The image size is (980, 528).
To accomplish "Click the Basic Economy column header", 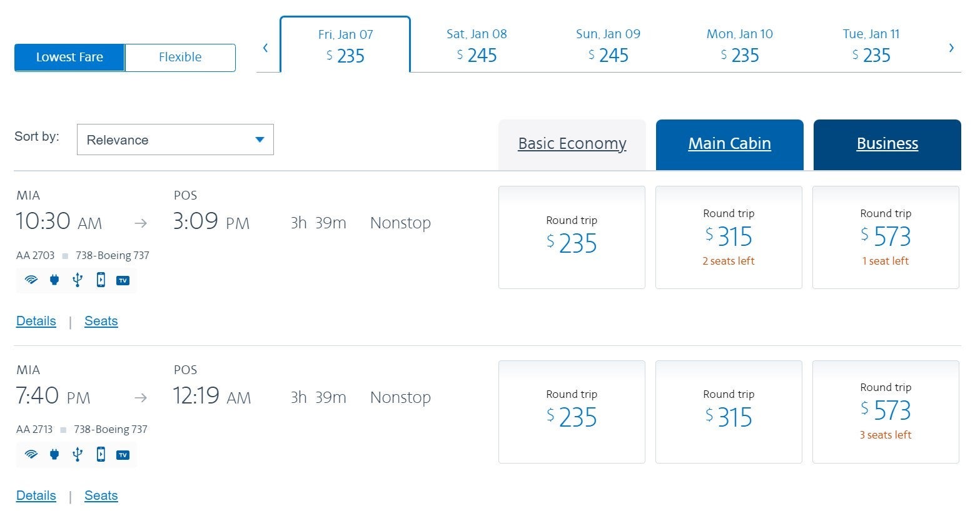I will point(572,144).
